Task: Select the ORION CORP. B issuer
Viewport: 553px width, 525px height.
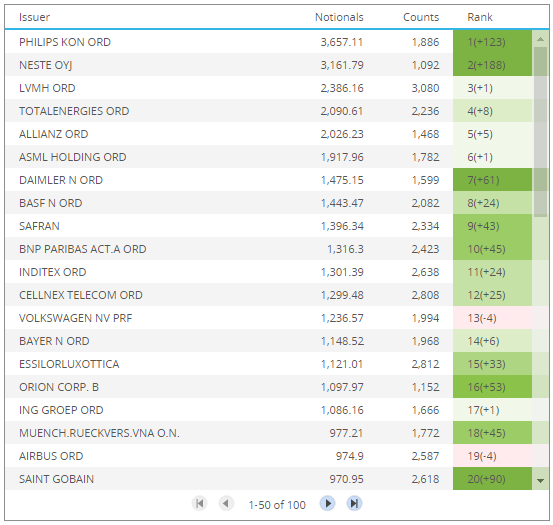Action: pos(59,387)
